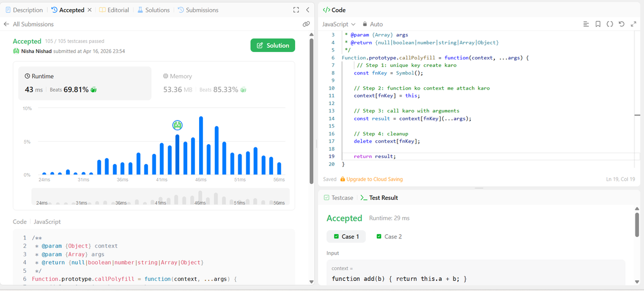Click the 'Saved' status text
The width and height of the screenshot is (644, 291).
point(330,179)
